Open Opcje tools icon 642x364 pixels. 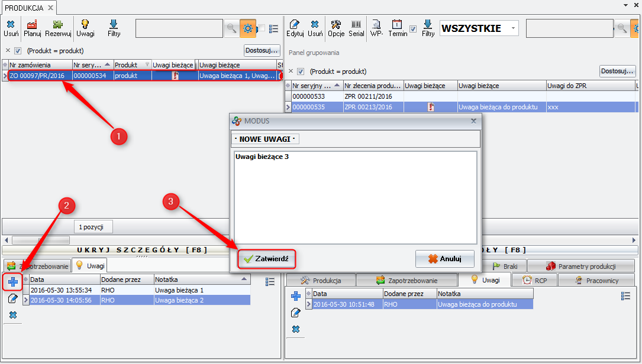(x=335, y=28)
